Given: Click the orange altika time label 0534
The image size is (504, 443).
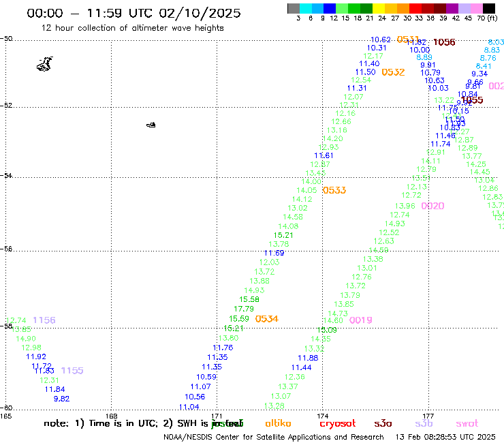Looking at the screenshot, I should (x=267, y=319).
